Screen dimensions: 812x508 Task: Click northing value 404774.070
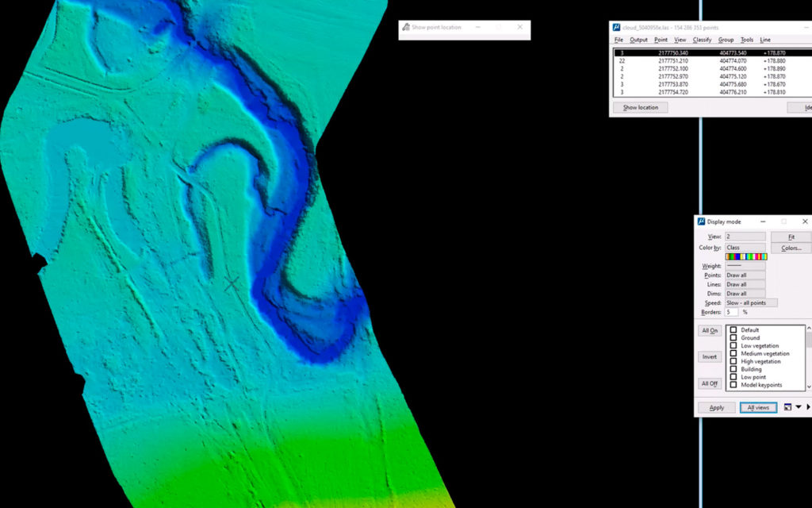[733, 60]
